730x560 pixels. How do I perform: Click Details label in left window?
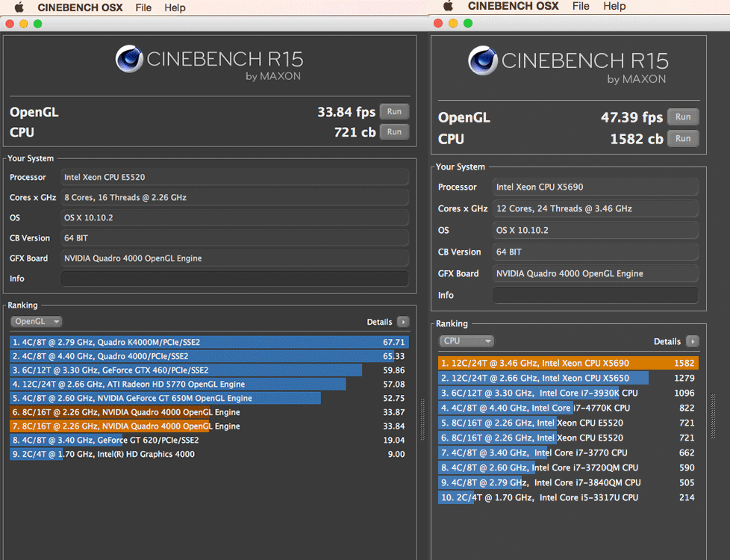coord(379,322)
